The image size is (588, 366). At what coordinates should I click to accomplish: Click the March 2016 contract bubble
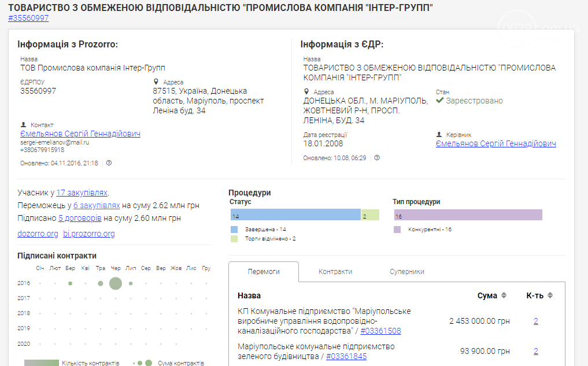[70, 283]
